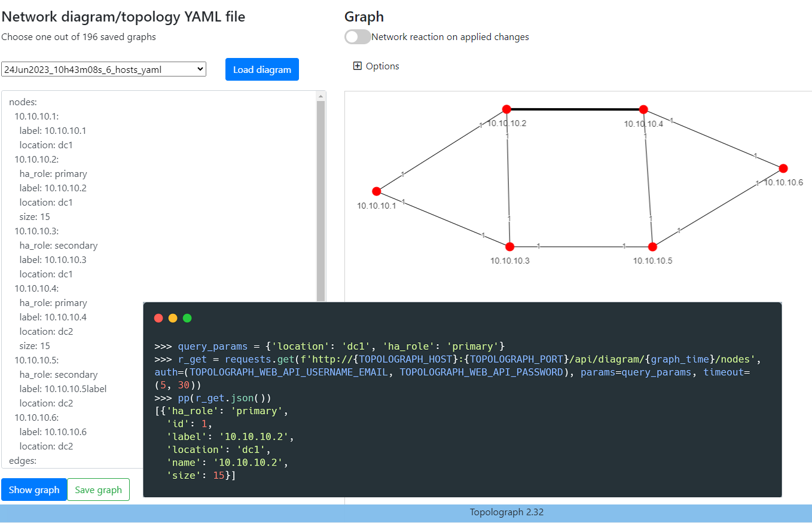
Task: Click the yellow dot in code window
Action: click(x=173, y=318)
